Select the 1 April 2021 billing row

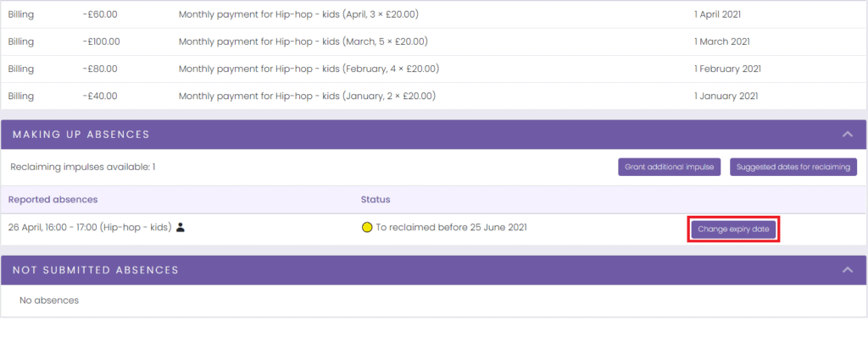[433, 14]
